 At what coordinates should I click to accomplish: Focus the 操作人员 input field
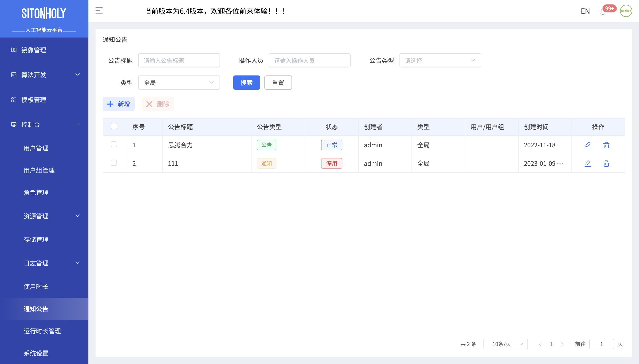tap(310, 61)
